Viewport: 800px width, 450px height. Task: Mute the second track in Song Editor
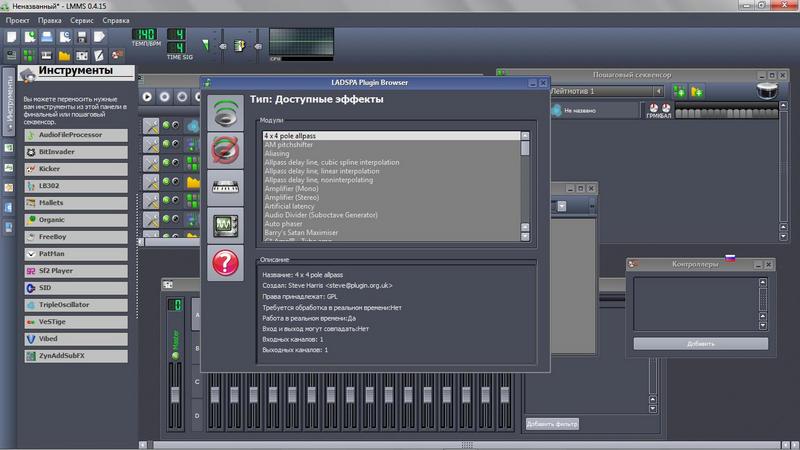coord(166,144)
